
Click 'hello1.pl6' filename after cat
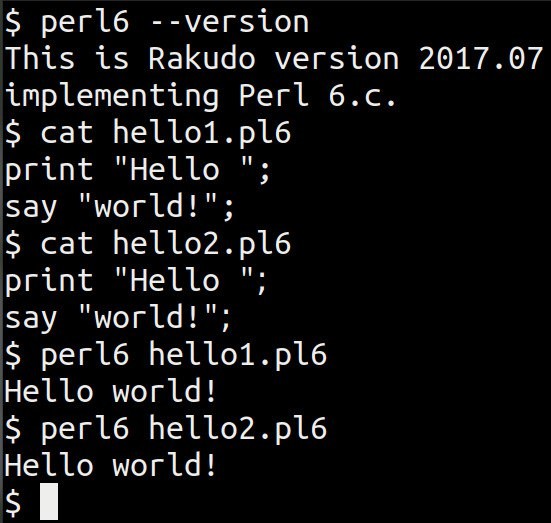point(202,133)
